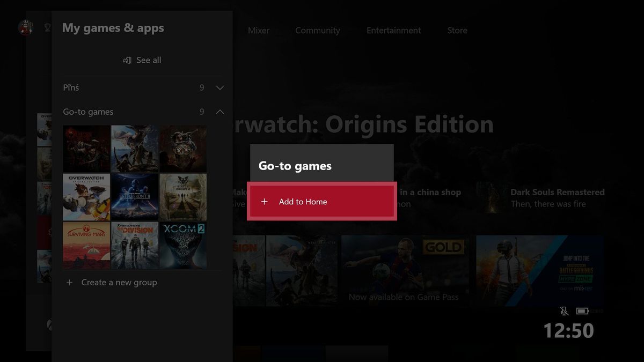644x362 pixels.
Task: Open Star Wars Battlefront II from Go-to games
Action: pos(134,197)
